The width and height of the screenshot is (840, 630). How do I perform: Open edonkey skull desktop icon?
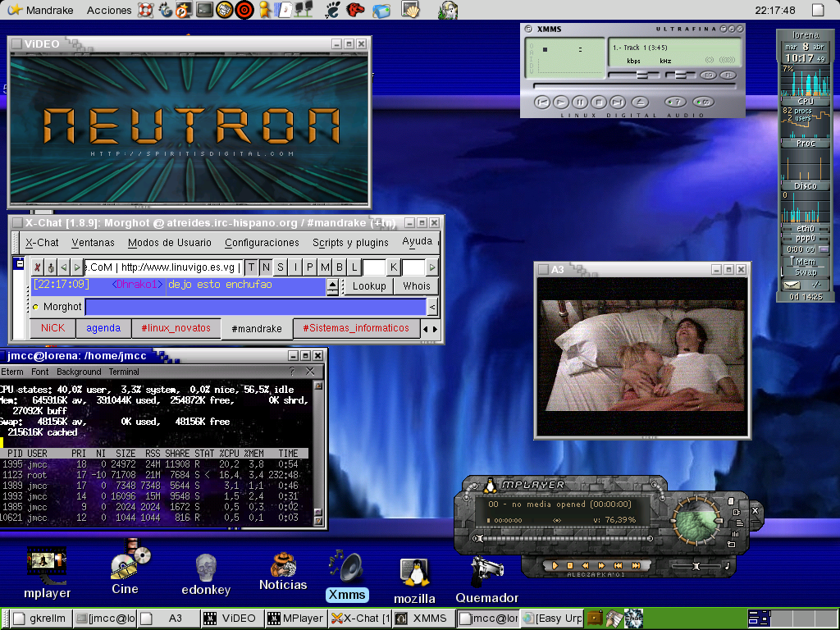[206, 575]
